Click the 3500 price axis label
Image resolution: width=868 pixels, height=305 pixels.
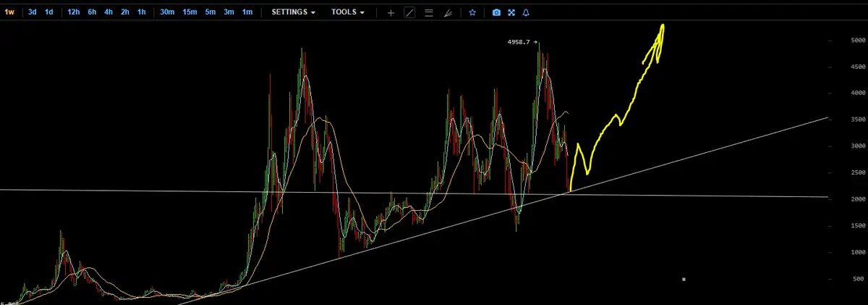857,120
